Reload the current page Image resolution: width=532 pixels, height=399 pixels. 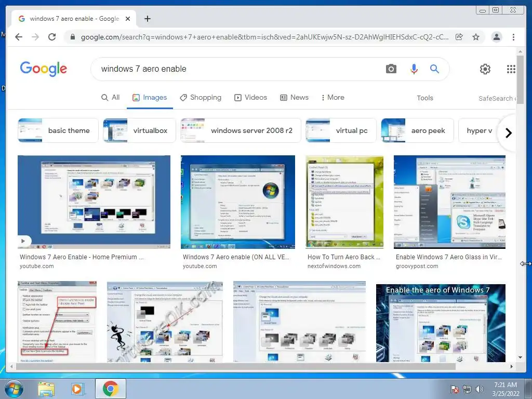tap(52, 37)
